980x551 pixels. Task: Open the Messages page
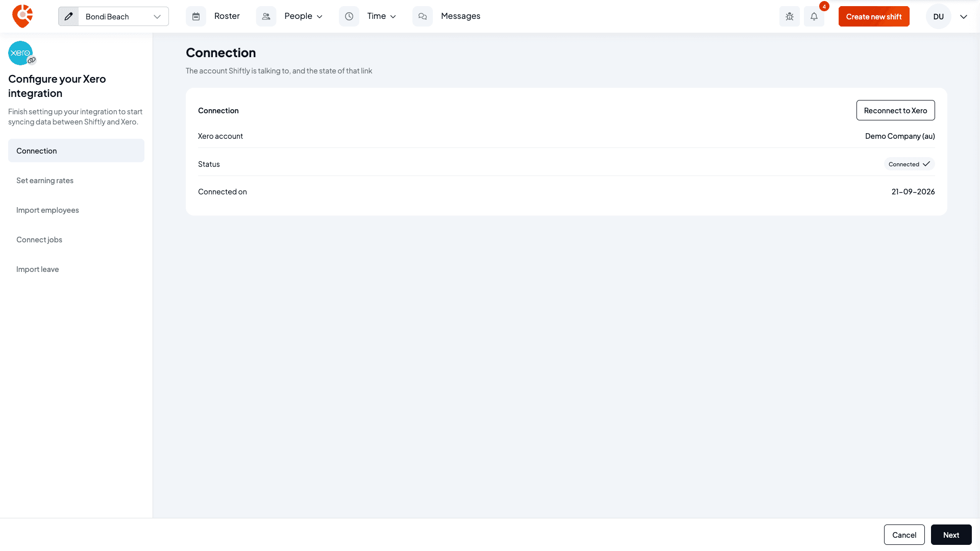[x=460, y=16]
